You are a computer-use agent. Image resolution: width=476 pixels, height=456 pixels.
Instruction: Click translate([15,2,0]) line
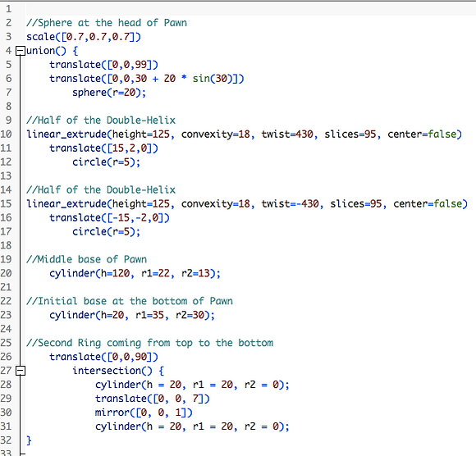(103, 148)
